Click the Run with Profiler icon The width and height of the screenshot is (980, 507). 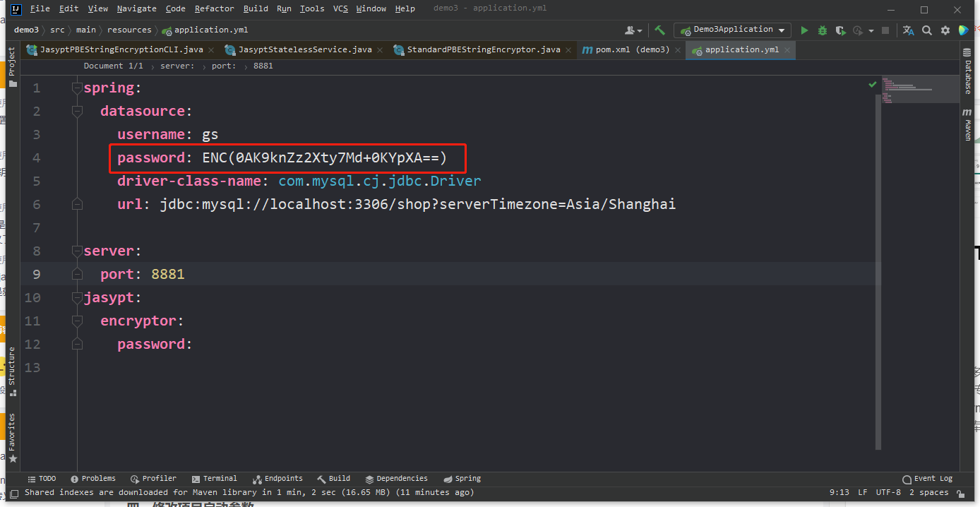[858, 30]
